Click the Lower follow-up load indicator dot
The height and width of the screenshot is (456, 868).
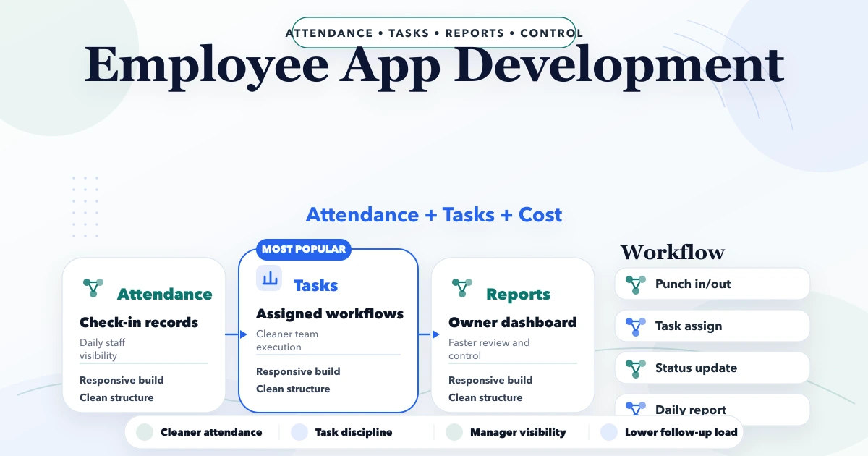608,432
